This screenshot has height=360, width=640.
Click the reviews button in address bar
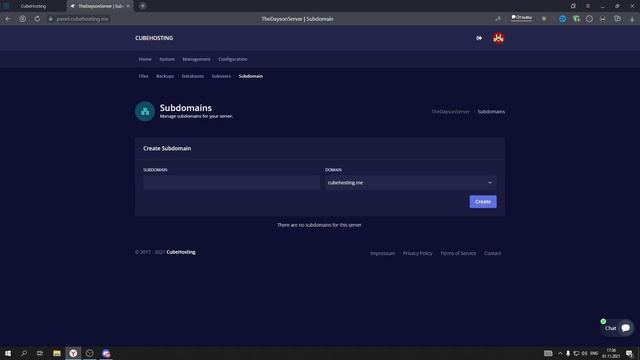coord(522,18)
